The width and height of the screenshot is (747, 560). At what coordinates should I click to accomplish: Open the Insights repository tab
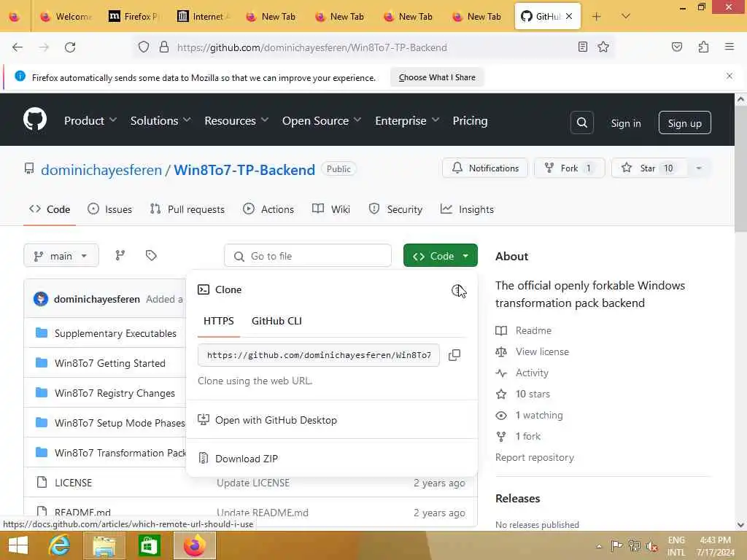[467, 209]
